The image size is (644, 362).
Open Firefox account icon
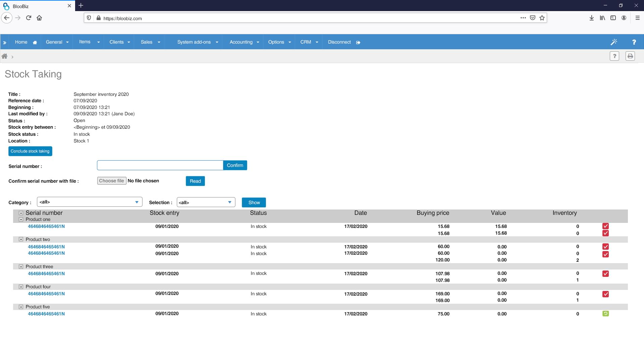click(x=624, y=18)
